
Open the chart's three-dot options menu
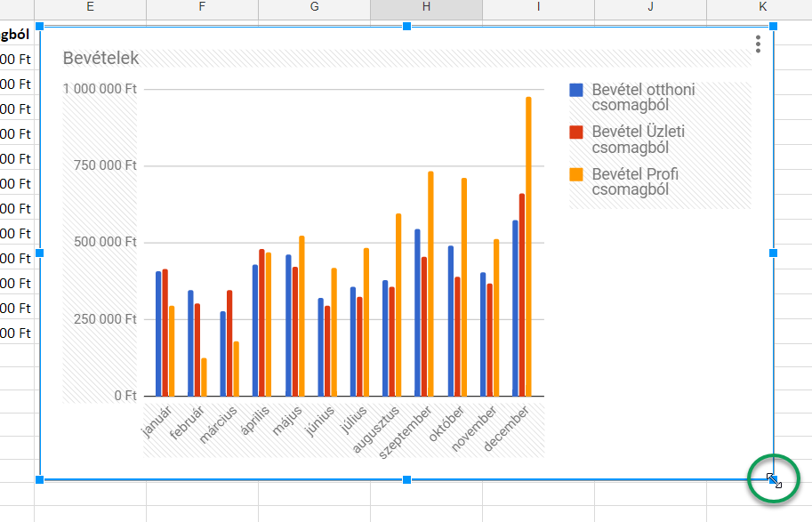click(757, 44)
